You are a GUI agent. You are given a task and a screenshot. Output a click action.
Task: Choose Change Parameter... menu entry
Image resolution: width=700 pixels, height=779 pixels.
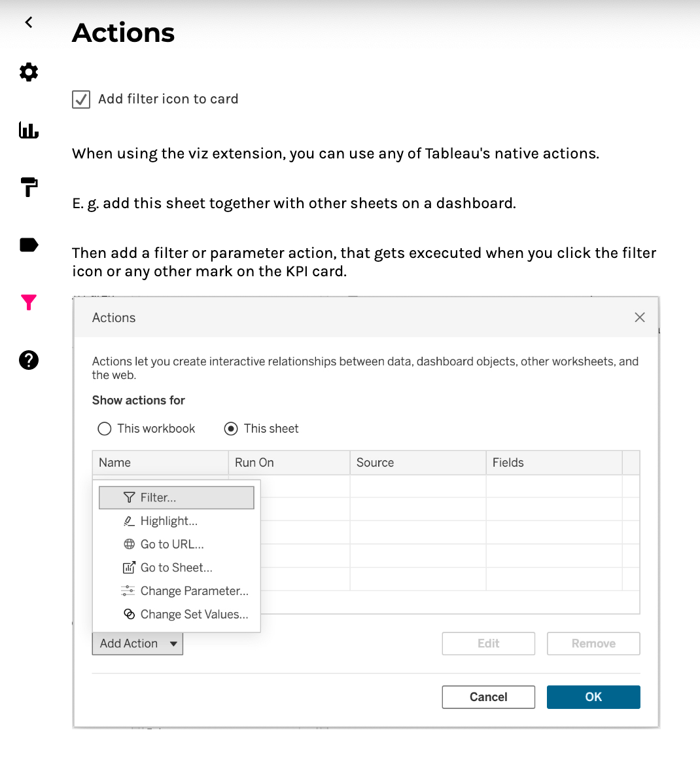pos(194,591)
